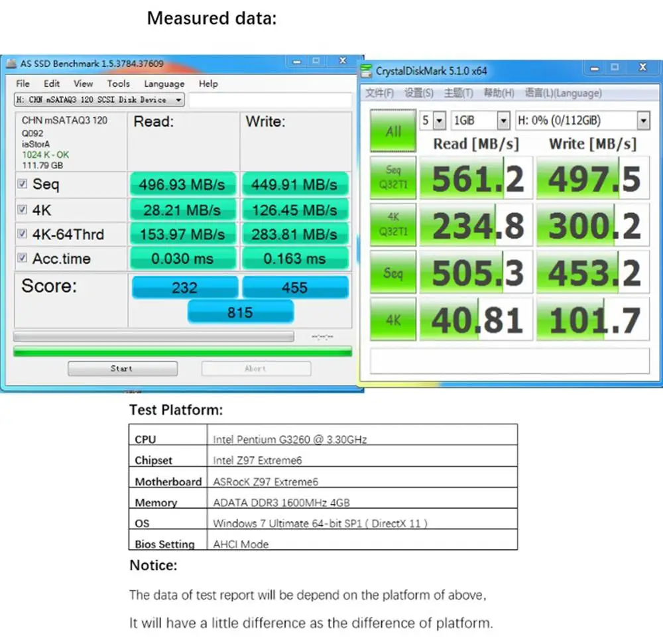Click the green progress bar in AS SSD
Image resolution: width=663 pixels, height=644 pixels.
[x=183, y=352]
